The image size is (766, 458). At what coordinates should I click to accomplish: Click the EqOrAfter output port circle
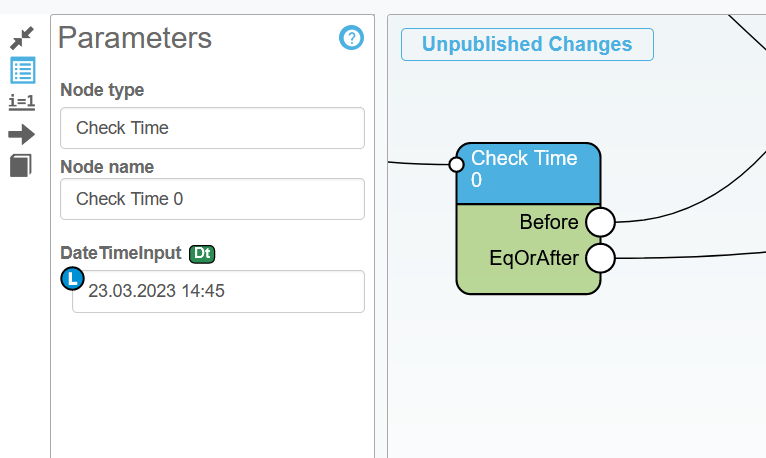click(x=600, y=258)
